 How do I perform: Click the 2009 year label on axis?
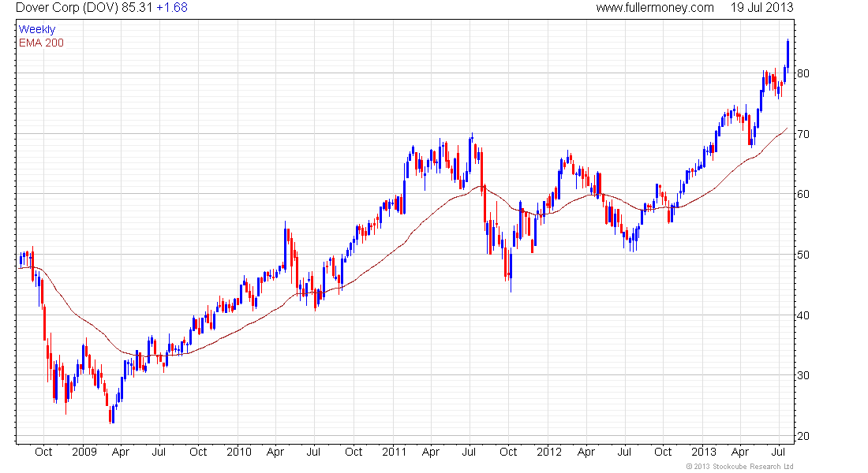tap(84, 452)
